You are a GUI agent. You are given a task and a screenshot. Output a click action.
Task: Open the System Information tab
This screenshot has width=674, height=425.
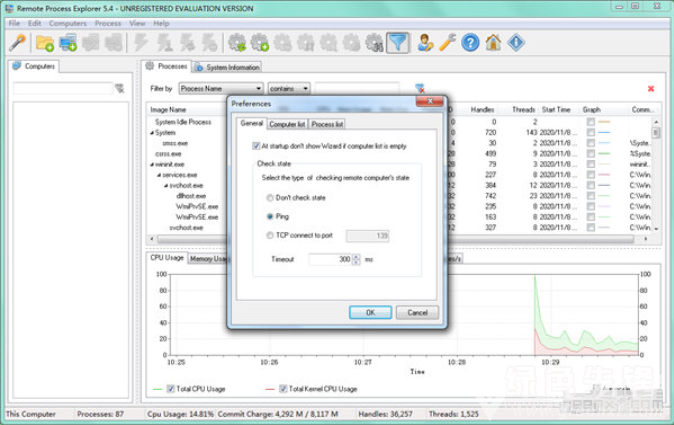click(x=227, y=67)
